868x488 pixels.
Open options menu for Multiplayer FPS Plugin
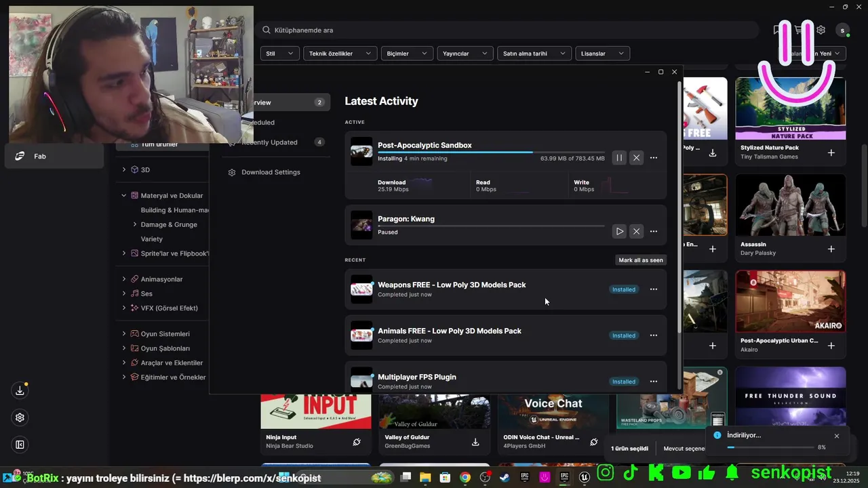point(654,382)
